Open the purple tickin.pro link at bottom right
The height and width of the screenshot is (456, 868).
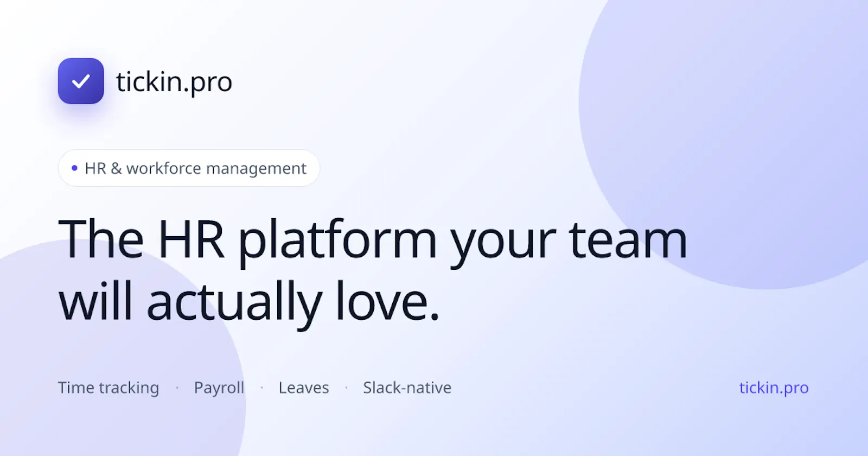coord(774,388)
